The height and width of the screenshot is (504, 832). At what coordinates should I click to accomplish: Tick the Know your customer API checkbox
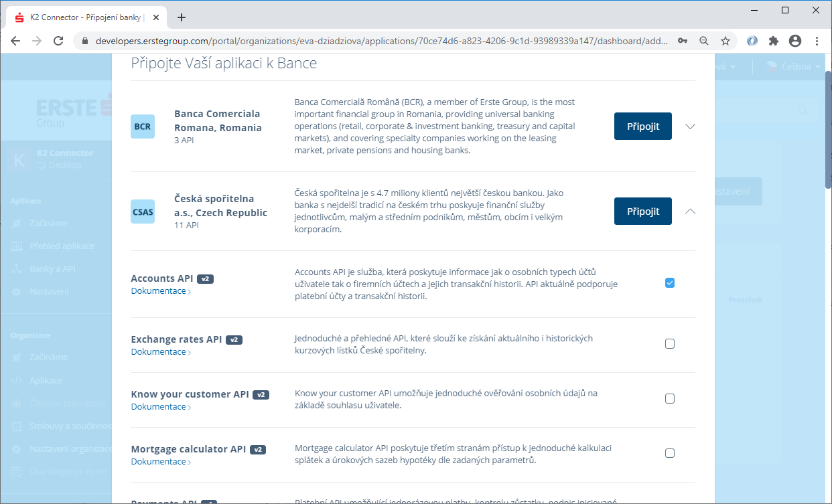tap(670, 399)
